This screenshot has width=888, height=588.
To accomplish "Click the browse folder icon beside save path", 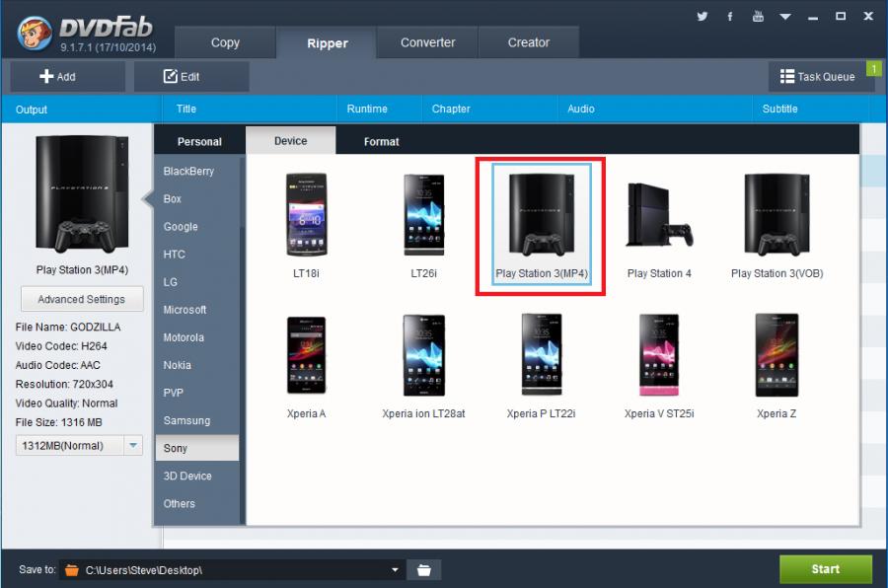I will click(x=424, y=570).
